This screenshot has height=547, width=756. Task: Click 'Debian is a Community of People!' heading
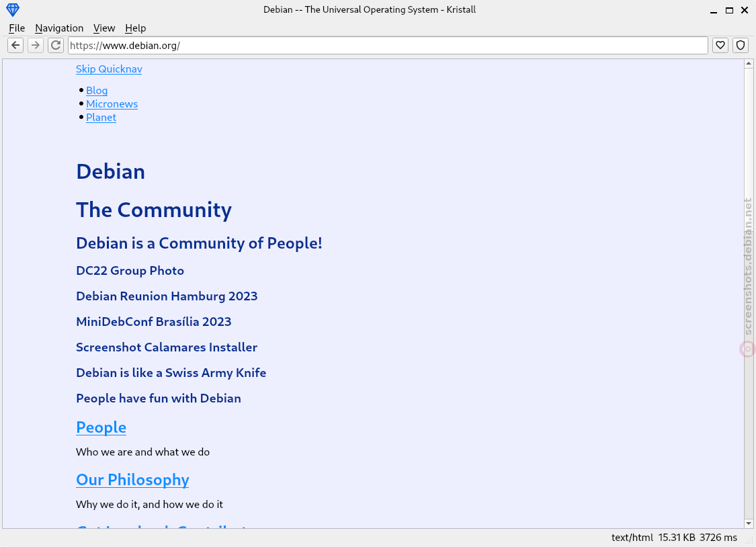point(199,243)
